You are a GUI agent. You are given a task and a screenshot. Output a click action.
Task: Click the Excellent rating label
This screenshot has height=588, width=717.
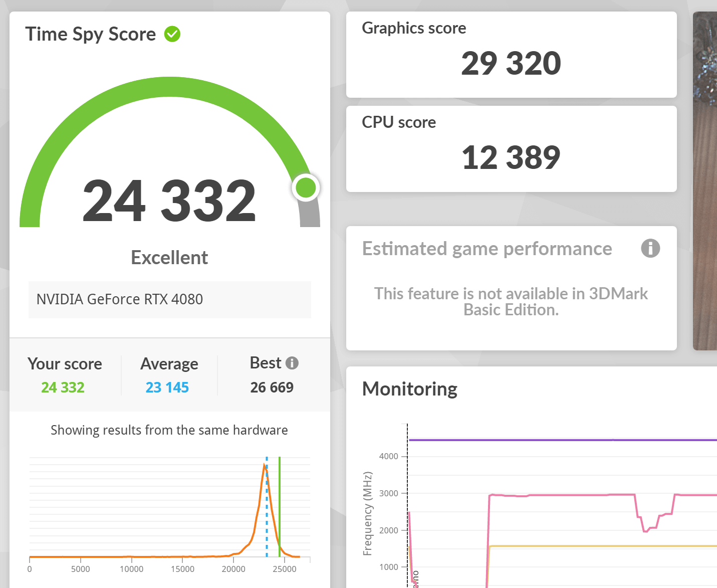click(169, 258)
